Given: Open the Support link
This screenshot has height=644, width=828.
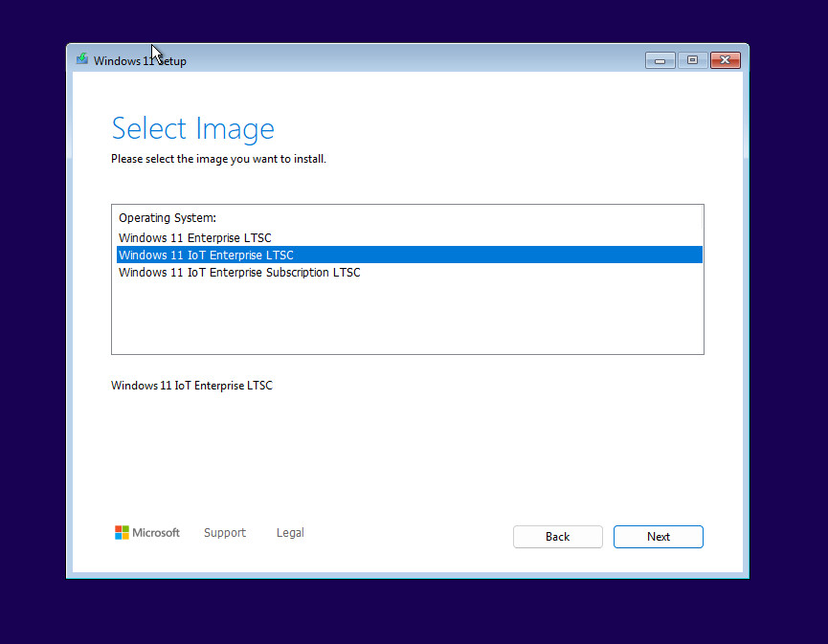Looking at the screenshot, I should click(x=225, y=533).
